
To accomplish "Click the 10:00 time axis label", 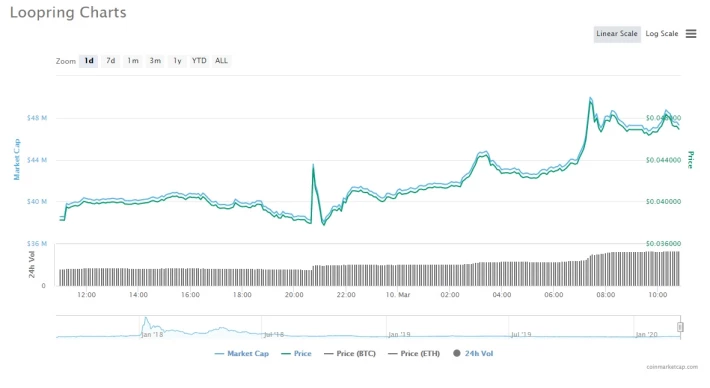I will (x=657, y=295).
